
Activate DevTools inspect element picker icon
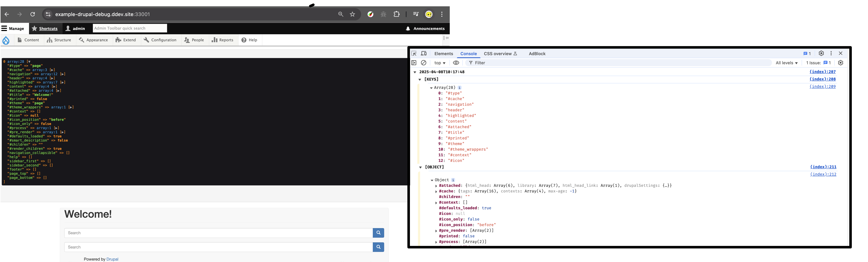[x=414, y=53]
